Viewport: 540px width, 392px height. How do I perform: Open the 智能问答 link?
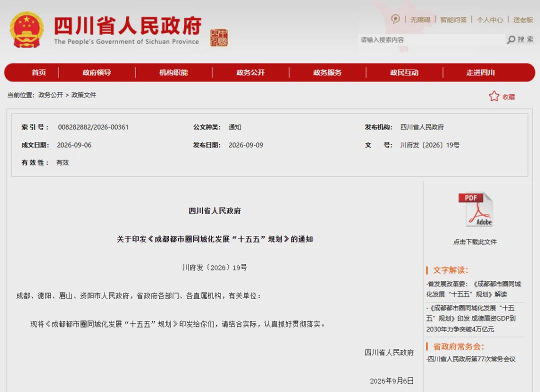pyautogui.click(x=453, y=20)
